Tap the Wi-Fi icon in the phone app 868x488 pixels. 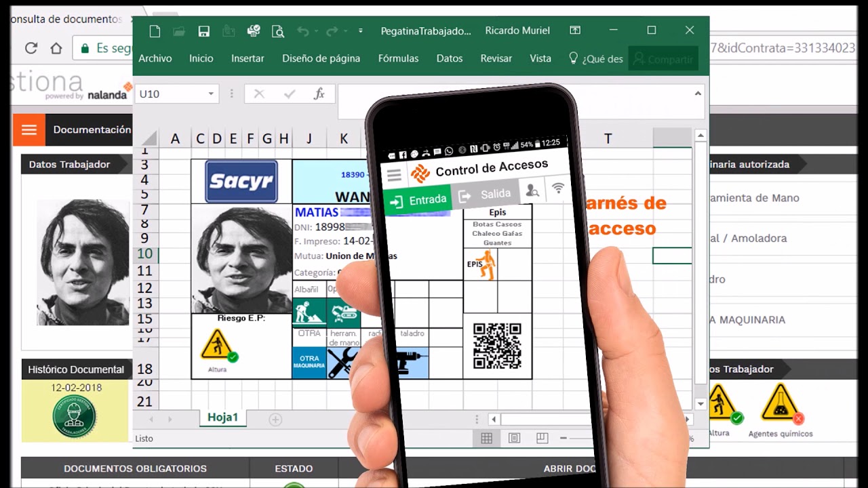(558, 188)
